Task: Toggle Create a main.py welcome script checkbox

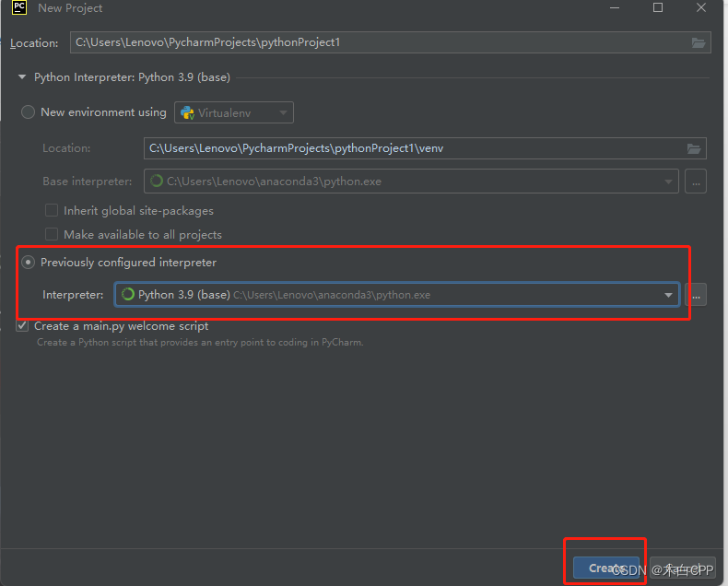Action: (22, 325)
